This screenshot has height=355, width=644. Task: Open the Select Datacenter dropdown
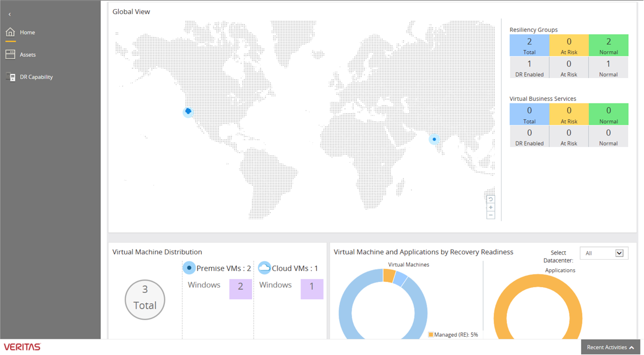point(604,253)
